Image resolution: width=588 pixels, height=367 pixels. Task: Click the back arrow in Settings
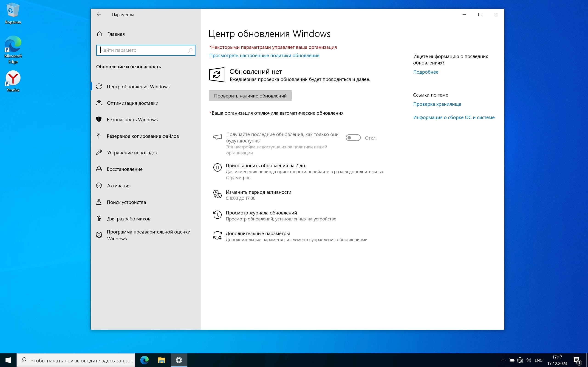(99, 14)
